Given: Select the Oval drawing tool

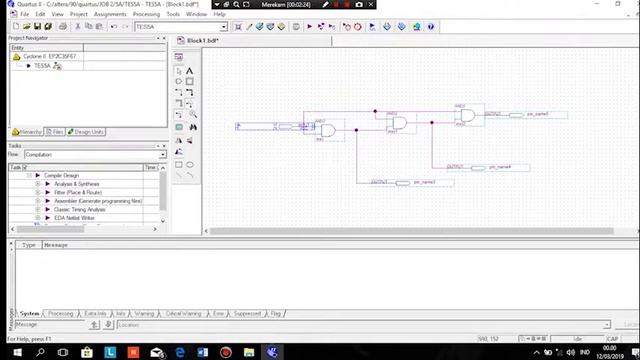Looking at the screenshot, I should pyautogui.click(x=190, y=164).
